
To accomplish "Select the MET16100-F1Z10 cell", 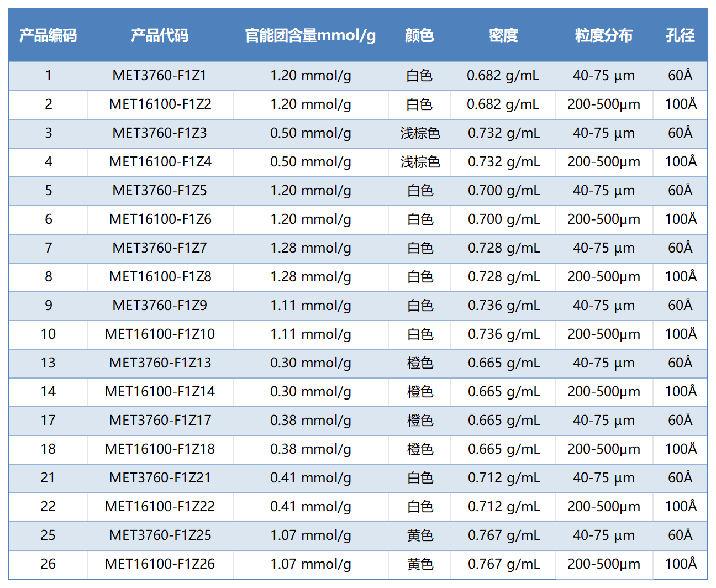I will point(160,334).
